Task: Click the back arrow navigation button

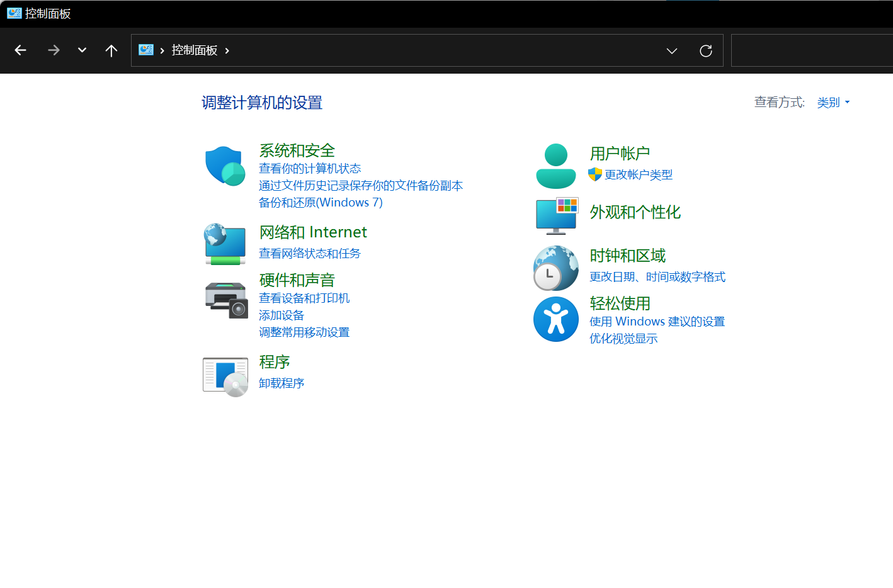Action: click(x=21, y=50)
